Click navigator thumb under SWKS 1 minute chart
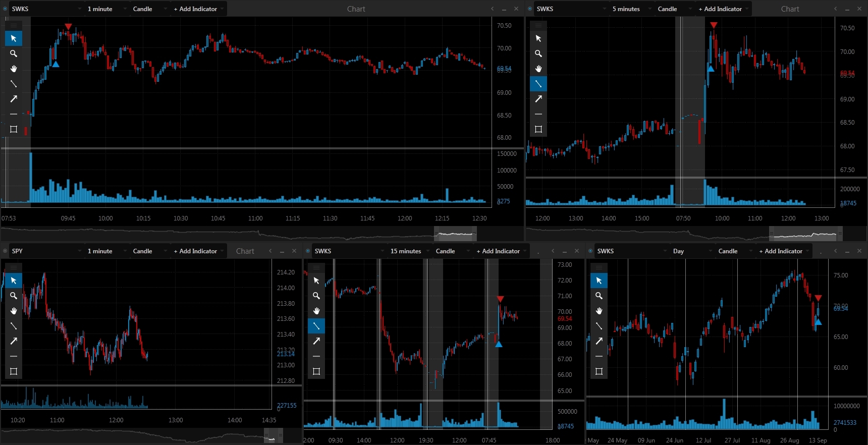Viewport: 868px width, 445px height. pyautogui.click(x=455, y=234)
